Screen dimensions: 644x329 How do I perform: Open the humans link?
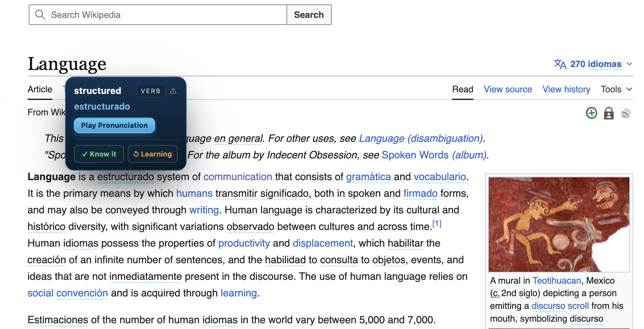click(194, 193)
